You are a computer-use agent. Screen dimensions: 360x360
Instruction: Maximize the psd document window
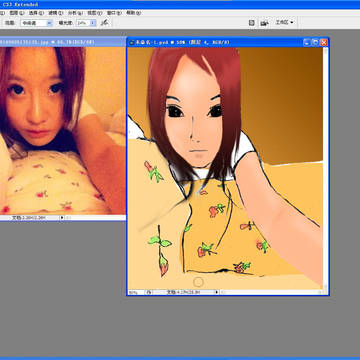pos(315,42)
